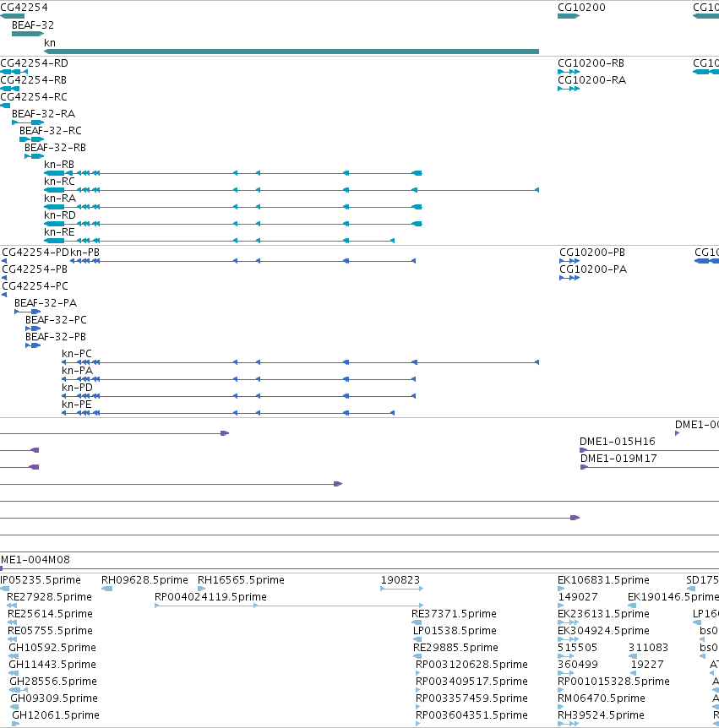
Task: Click transcript BEAF-32-RC label
Action: tap(51, 130)
